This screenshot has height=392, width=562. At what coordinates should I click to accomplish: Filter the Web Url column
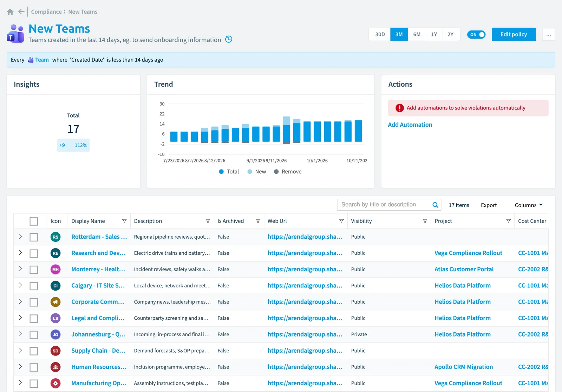(341, 221)
